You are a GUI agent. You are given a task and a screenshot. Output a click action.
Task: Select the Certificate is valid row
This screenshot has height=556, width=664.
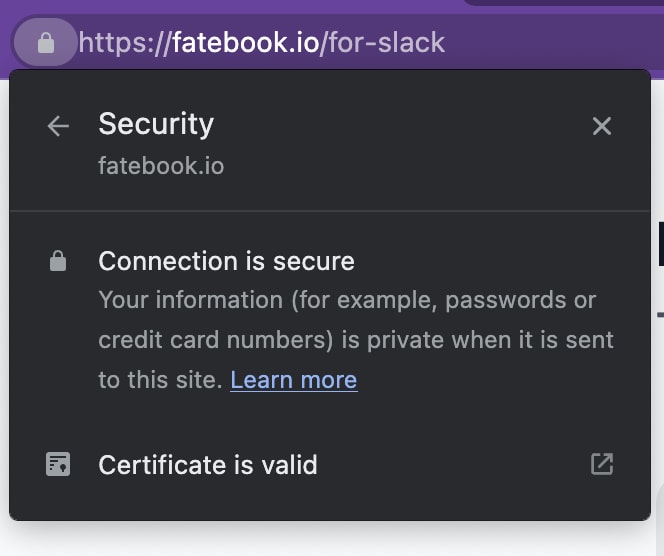point(300,465)
